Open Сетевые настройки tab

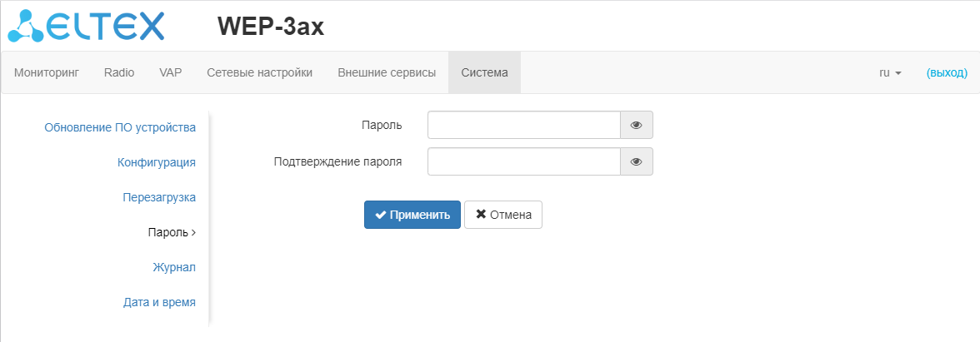260,72
